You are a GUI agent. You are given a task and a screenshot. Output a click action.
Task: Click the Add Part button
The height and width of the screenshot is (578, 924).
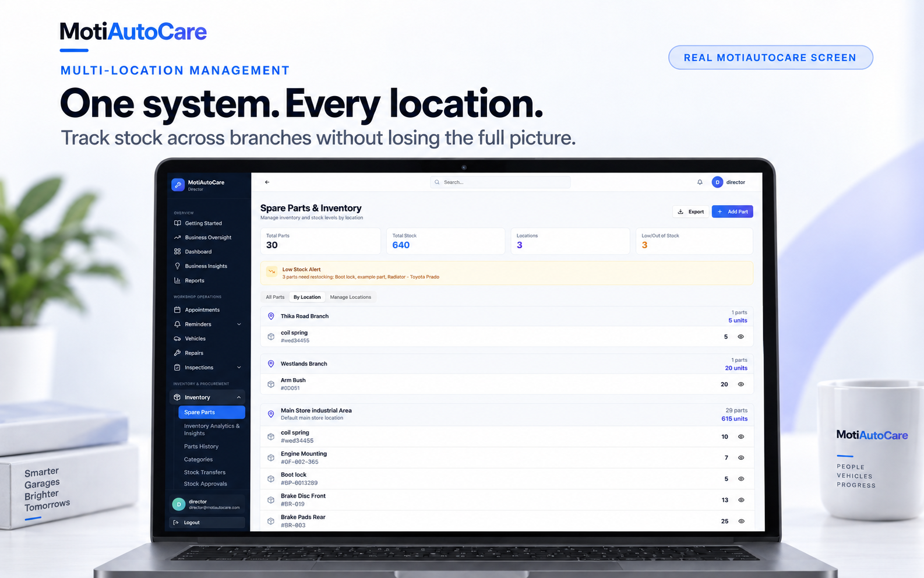[x=732, y=212]
